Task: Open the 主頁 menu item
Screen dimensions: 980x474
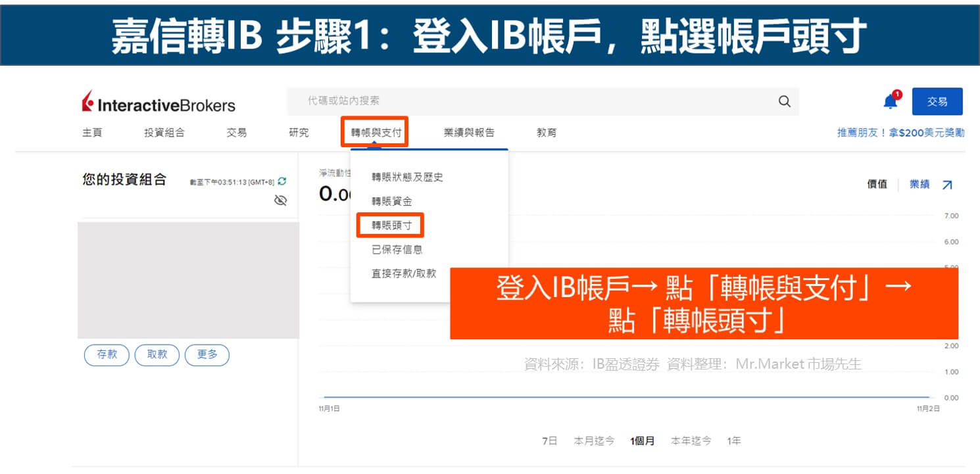Action: (x=92, y=133)
